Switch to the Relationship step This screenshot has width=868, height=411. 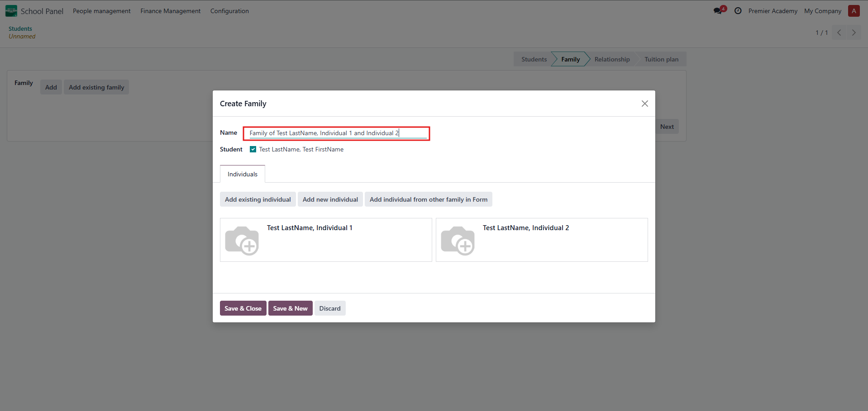point(612,59)
